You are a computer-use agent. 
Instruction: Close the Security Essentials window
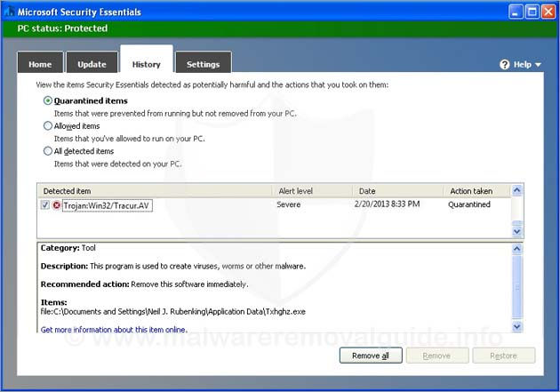[548, 12]
